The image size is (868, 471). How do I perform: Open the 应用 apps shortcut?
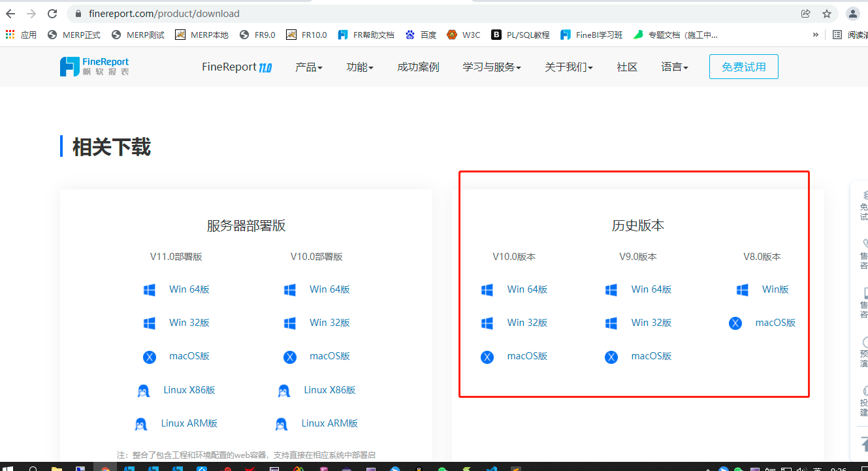tap(21, 35)
